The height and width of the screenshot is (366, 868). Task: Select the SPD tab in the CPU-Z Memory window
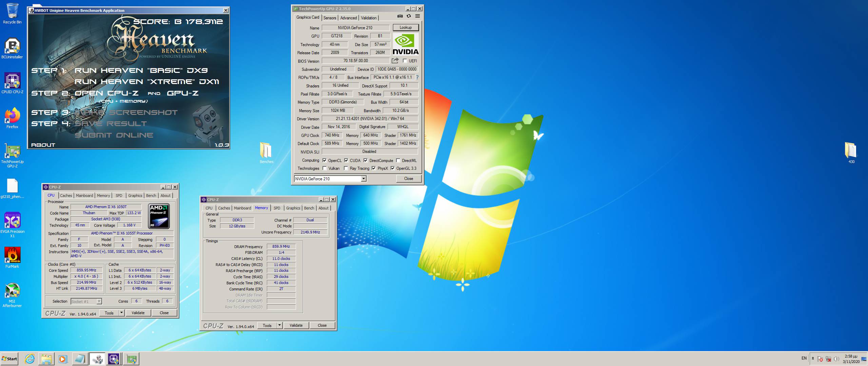coord(277,208)
